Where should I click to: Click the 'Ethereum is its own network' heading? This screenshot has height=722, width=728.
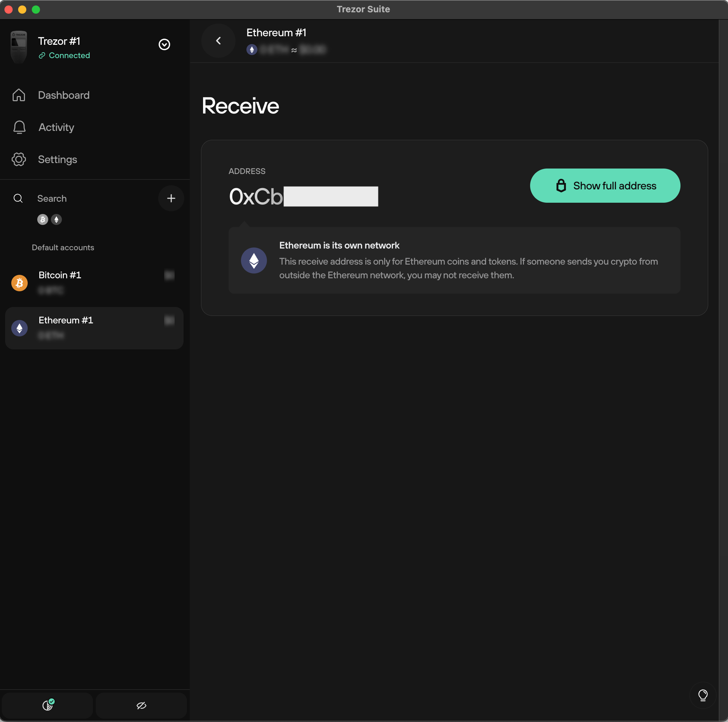coord(339,245)
